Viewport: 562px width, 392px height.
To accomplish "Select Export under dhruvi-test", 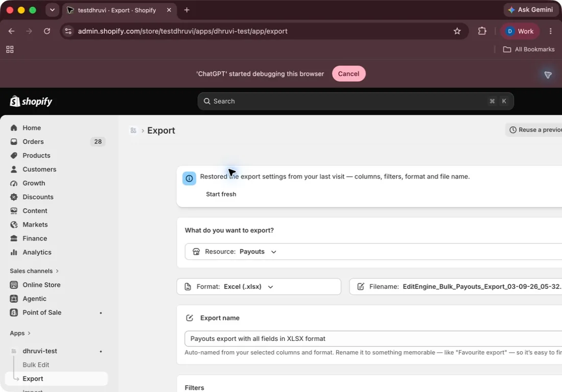I will [x=56, y=379].
